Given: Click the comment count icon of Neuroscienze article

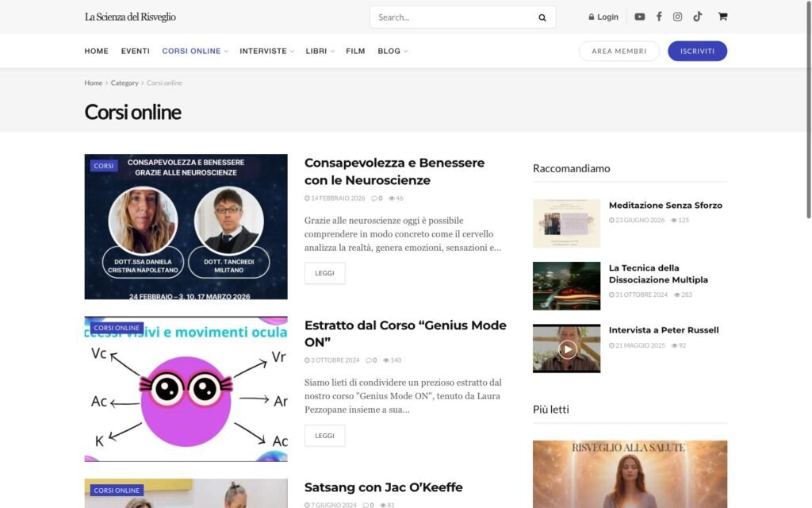Looking at the screenshot, I should click(x=374, y=198).
